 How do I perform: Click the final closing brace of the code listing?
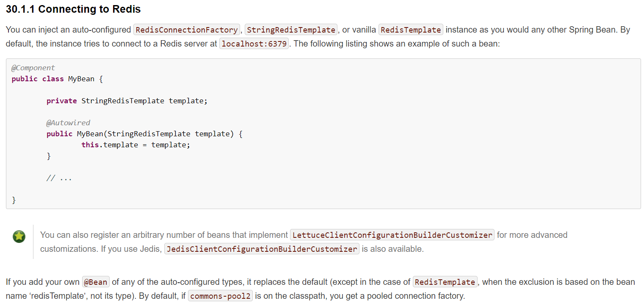14,200
